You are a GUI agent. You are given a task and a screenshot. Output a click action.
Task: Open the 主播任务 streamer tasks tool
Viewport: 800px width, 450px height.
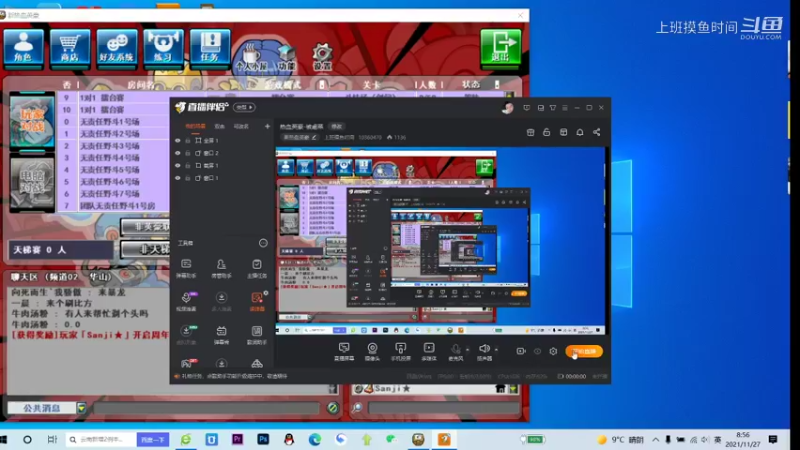pos(257,268)
